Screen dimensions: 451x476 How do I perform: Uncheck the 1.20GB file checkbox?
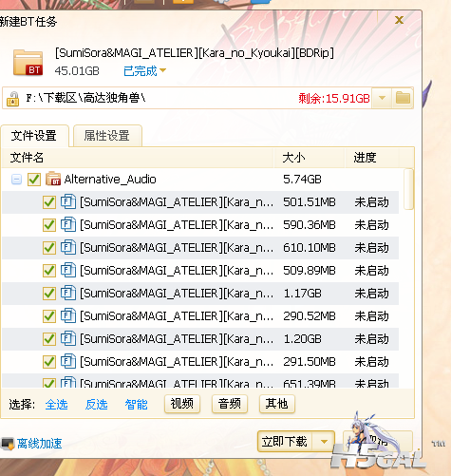coord(49,339)
